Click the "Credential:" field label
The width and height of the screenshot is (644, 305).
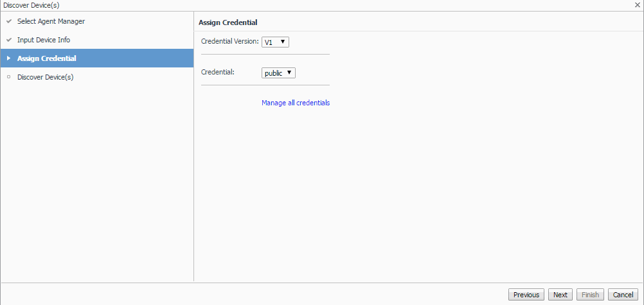[x=218, y=72]
